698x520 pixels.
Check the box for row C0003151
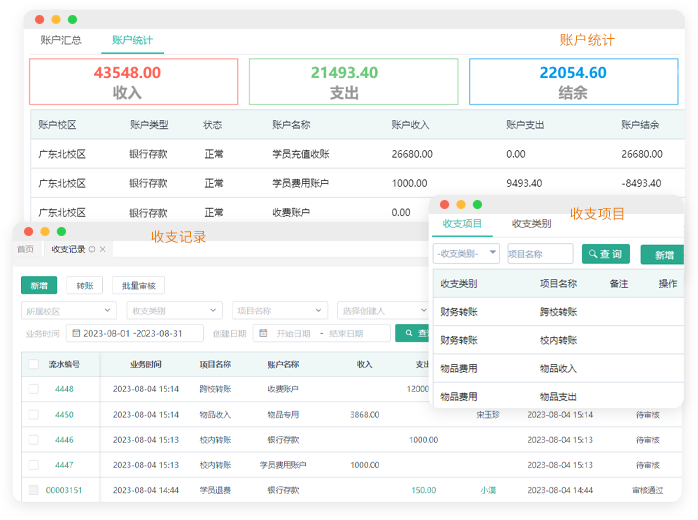(x=33, y=490)
